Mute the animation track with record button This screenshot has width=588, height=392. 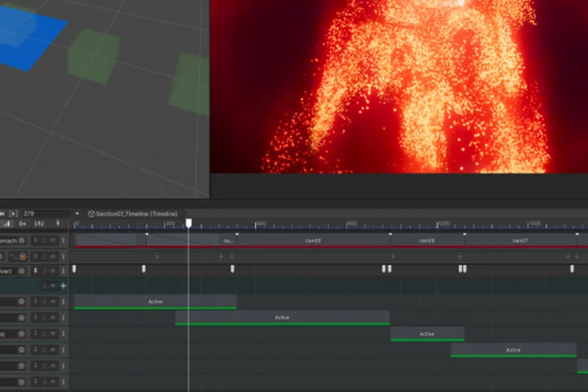(53, 256)
